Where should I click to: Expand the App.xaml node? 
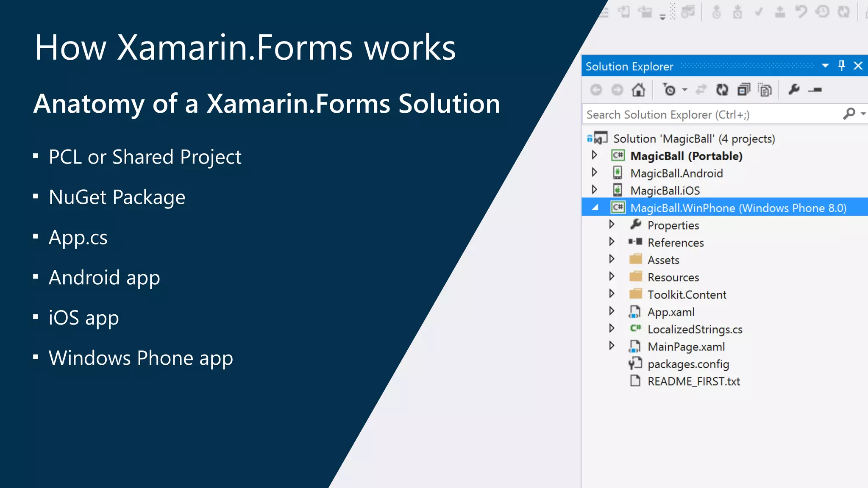coord(612,311)
